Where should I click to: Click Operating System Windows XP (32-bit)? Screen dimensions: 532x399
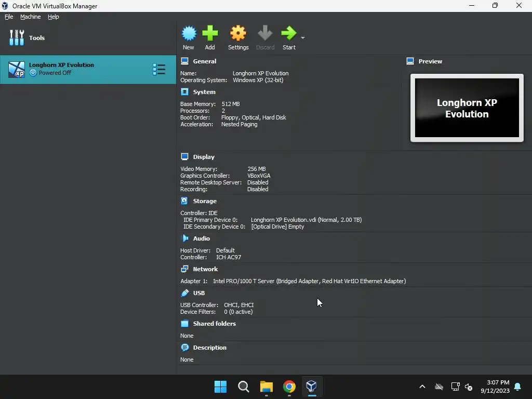coord(258,80)
